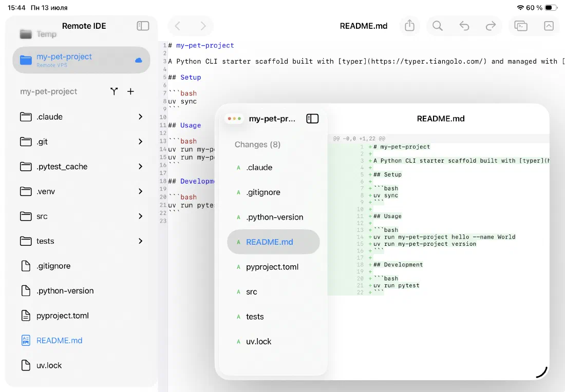The height and width of the screenshot is (392, 565).
Task: Click the window control dots of diff window
Action: [234, 119]
